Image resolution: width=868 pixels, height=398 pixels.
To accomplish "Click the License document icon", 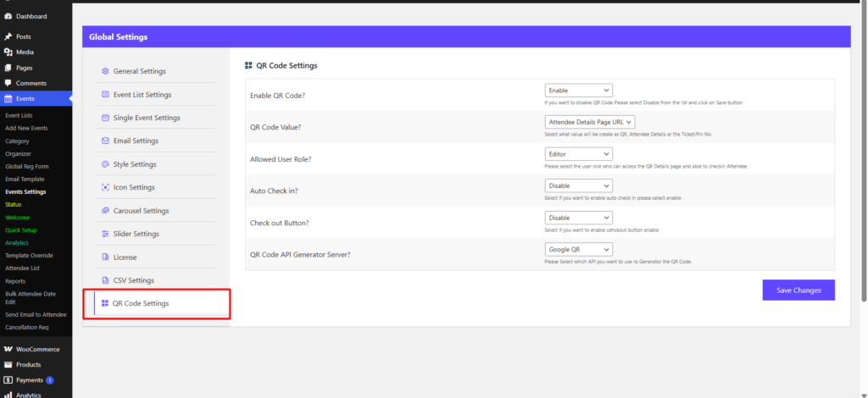I will click(105, 257).
